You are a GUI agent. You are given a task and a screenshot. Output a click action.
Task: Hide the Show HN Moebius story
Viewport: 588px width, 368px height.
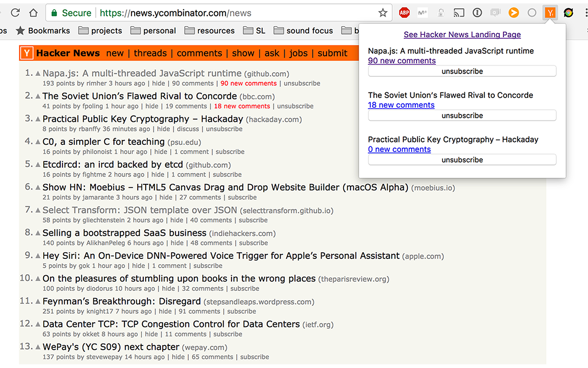click(166, 197)
